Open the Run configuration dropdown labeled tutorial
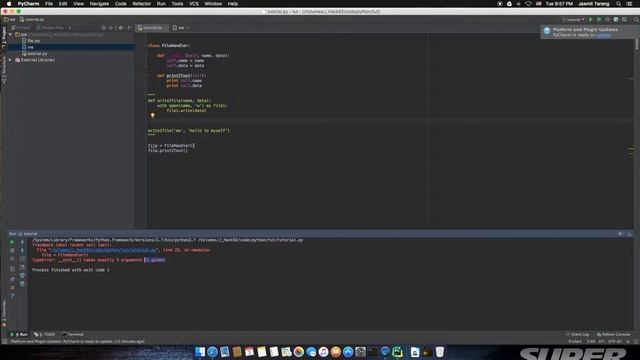This screenshot has height=360, width=640. (x=573, y=20)
